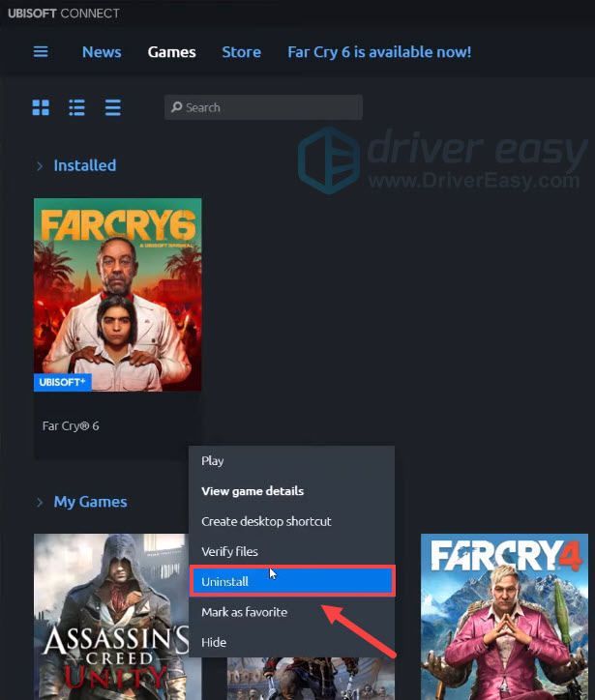Click the My Games section heading
Image resolution: width=595 pixels, height=700 pixels.
pyautogui.click(x=90, y=502)
